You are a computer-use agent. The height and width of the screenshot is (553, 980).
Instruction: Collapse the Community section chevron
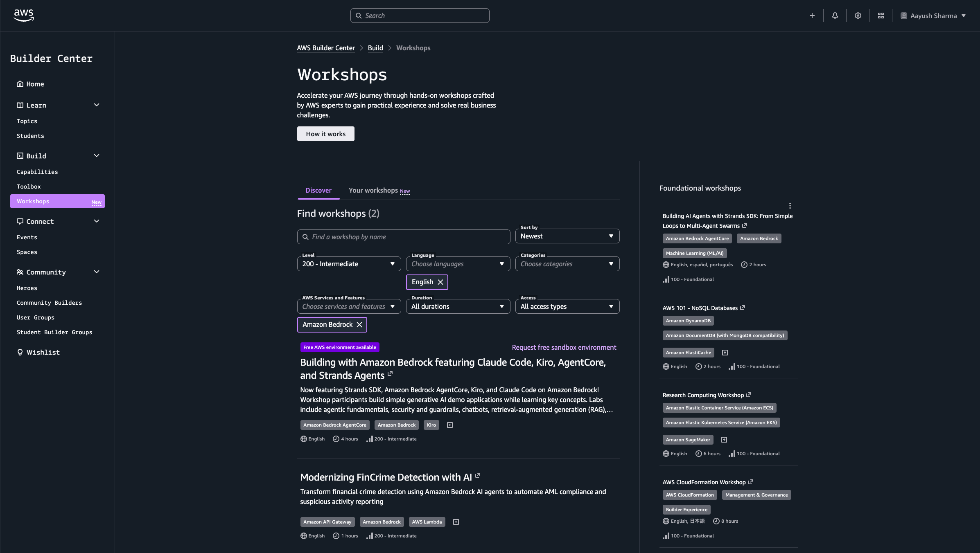click(x=97, y=272)
